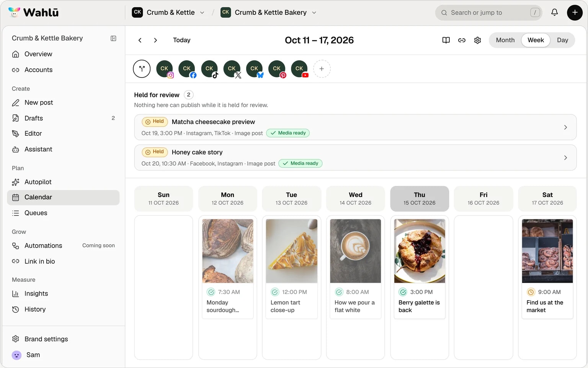
Task: Open Queues list icon item
Action: (x=63, y=213)
